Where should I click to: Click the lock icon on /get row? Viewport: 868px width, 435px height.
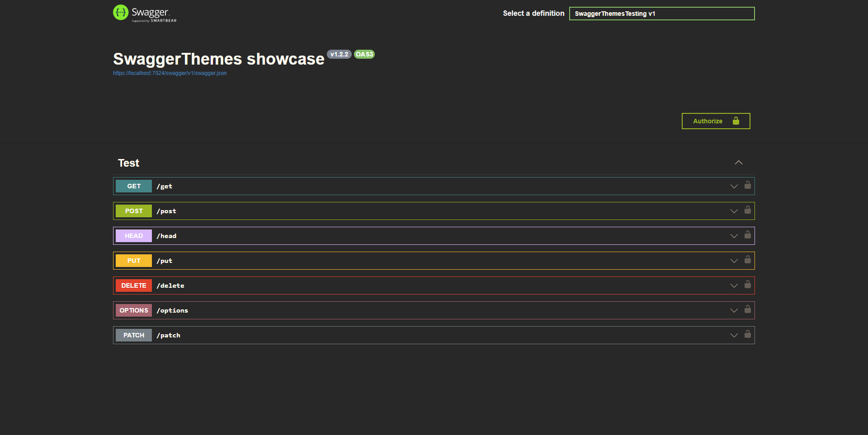[748, 185]
